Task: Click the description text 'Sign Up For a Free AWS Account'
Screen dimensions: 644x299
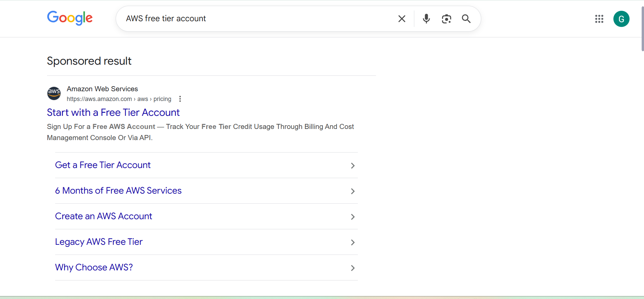Action: [x=101, y=127]
